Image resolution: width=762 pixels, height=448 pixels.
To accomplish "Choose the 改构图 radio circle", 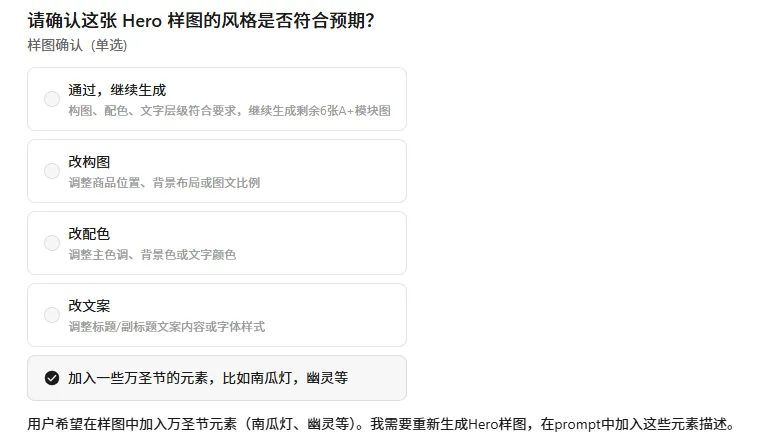I will (52, 171).
